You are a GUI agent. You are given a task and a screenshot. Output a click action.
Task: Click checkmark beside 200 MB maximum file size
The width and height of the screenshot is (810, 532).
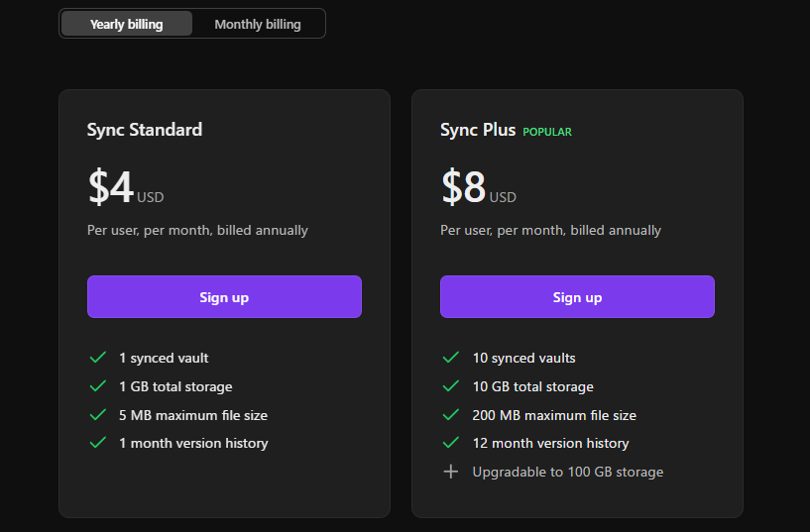(x=451, y=415)
